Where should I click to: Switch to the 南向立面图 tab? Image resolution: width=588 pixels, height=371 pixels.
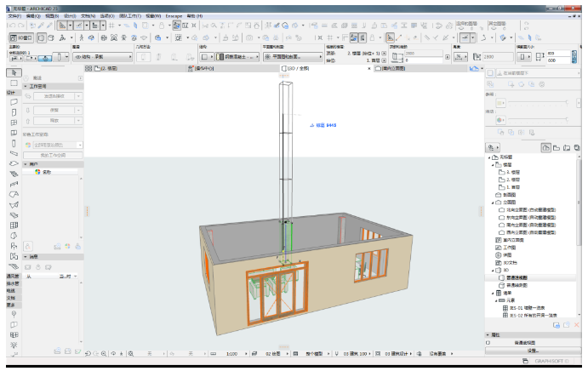pyautogui.click(x=394, y=68)
